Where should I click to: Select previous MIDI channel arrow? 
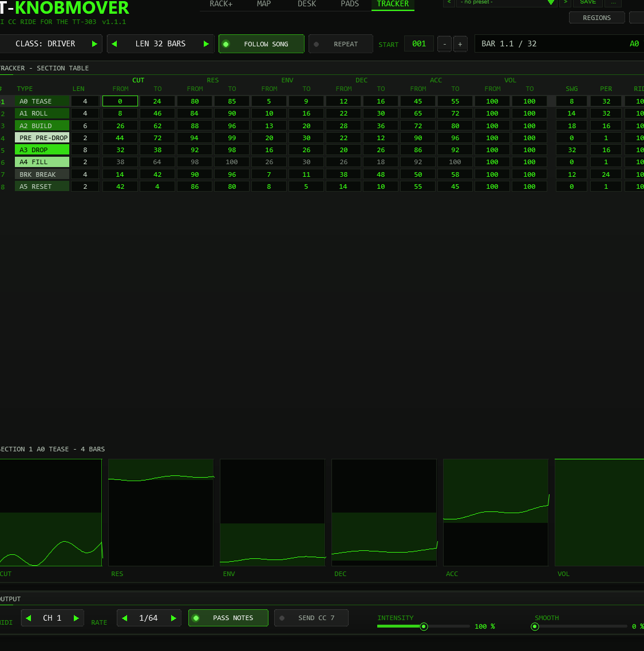click(x=28, y=618)
